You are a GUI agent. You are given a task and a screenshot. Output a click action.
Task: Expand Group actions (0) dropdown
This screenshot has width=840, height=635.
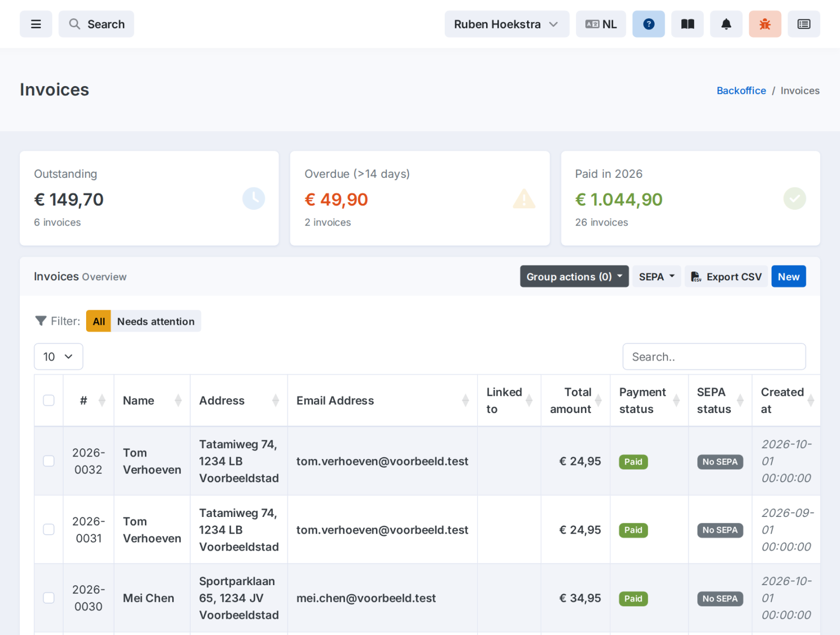click(x=574, y=277)
